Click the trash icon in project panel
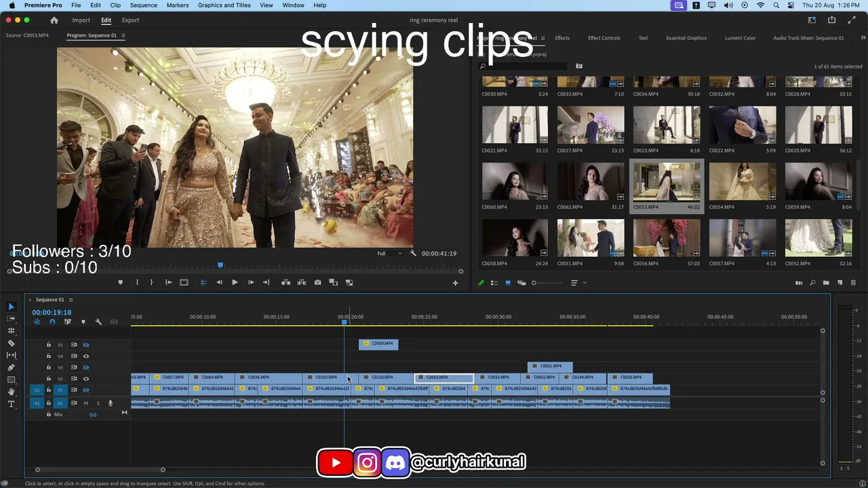This screenshot has height=488, width=868. tap(853, 283)
